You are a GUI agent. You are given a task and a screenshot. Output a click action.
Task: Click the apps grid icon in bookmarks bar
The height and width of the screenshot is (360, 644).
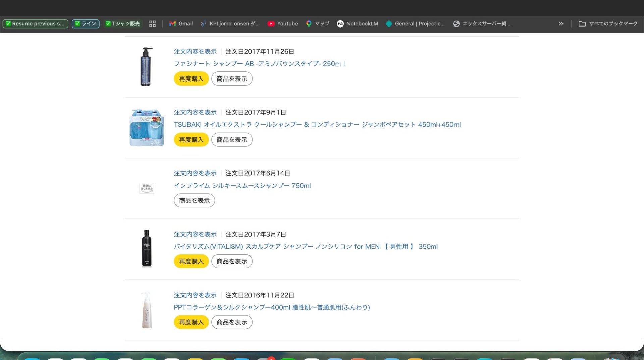tap(152, 24)
